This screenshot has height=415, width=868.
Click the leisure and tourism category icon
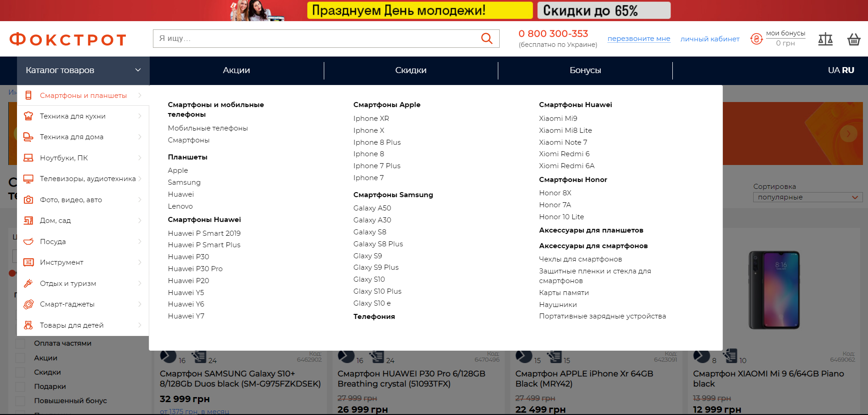click(x=28, y=283)
